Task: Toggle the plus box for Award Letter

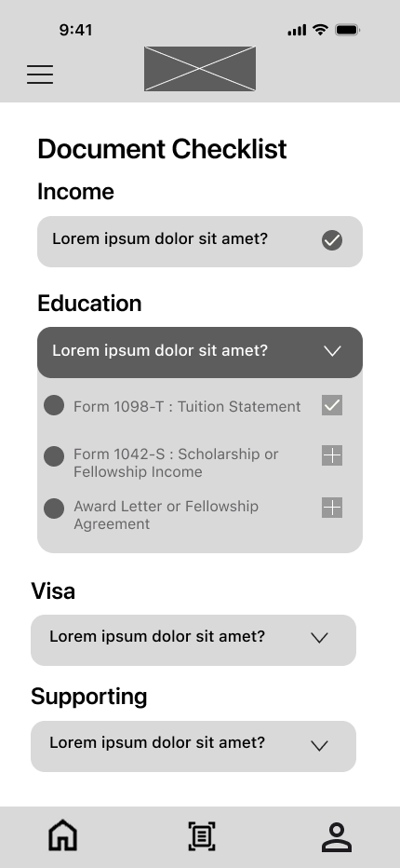Action: click(332, 508)
